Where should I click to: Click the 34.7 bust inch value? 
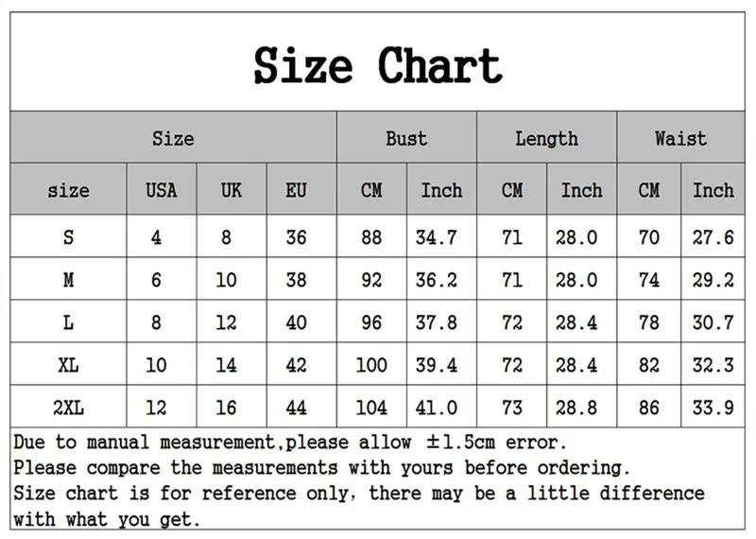[437, 237]
